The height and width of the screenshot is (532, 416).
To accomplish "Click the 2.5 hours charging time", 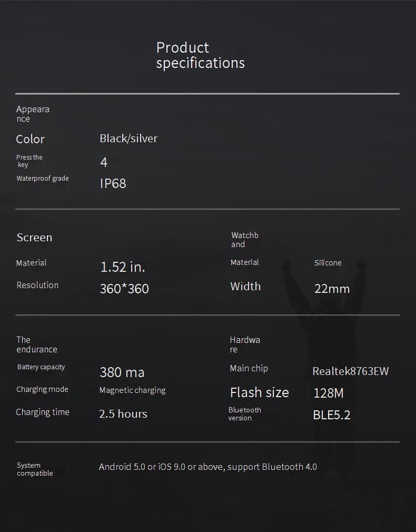I will pos(123,414).
